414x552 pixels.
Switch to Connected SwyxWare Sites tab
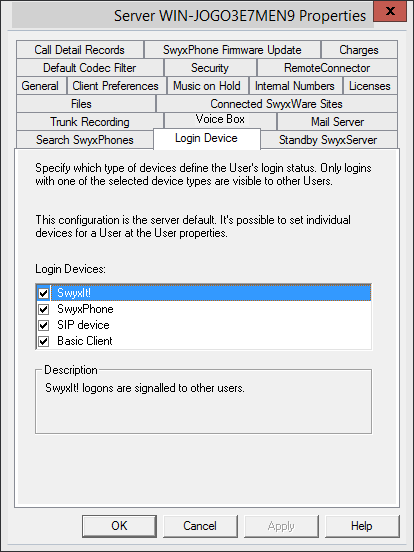(x=276, y=104)
